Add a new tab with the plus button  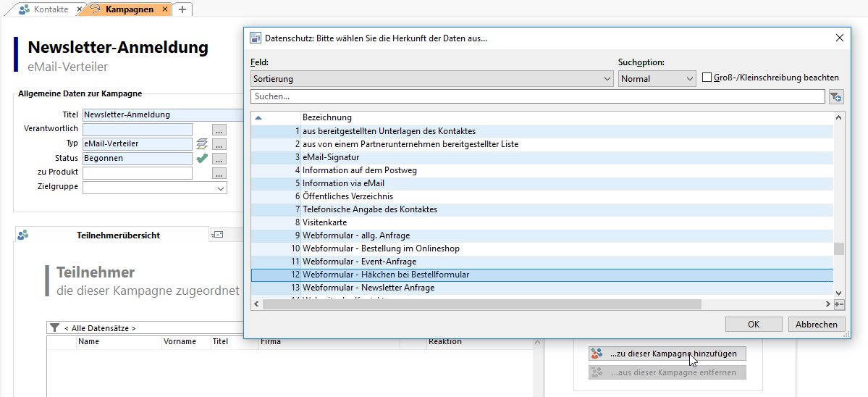(182, 9)
